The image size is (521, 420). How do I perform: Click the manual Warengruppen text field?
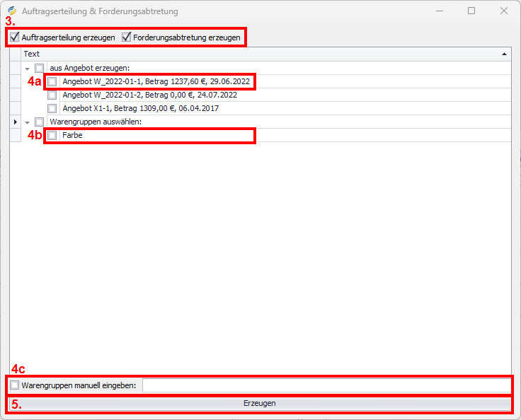coord(326,385)
